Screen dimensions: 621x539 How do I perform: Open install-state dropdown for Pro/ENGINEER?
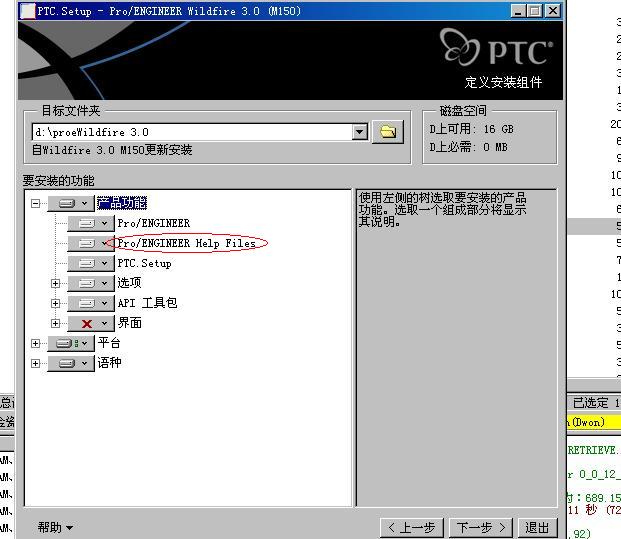pos(91,223)
